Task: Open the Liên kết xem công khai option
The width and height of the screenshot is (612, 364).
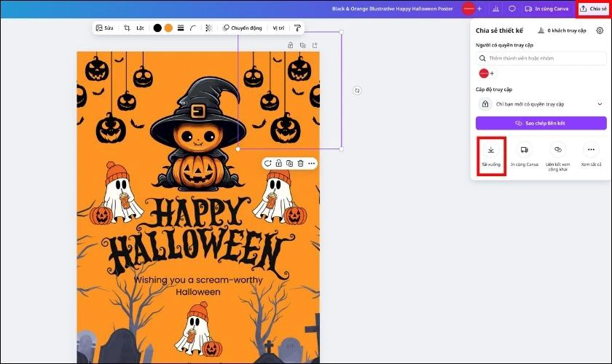Action: (557, 154)
